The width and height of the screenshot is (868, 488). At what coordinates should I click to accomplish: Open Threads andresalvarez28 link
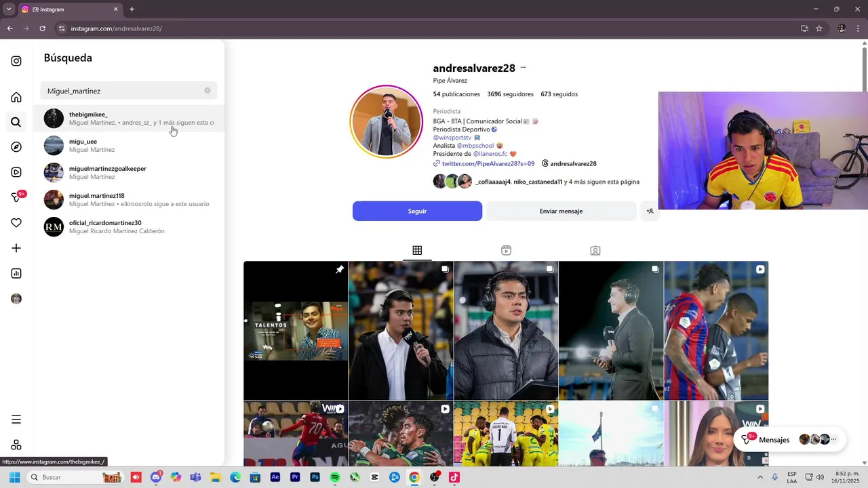point(569,163)
